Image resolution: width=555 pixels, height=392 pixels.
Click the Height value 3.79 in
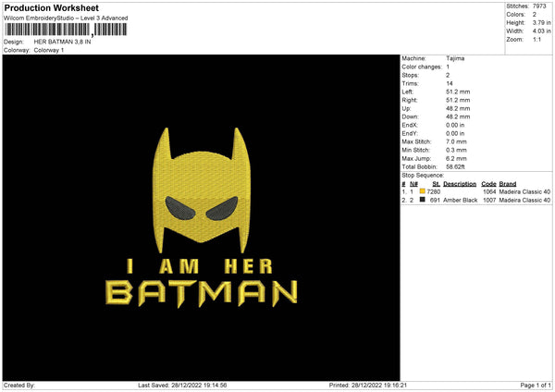(x=541, y=22)
